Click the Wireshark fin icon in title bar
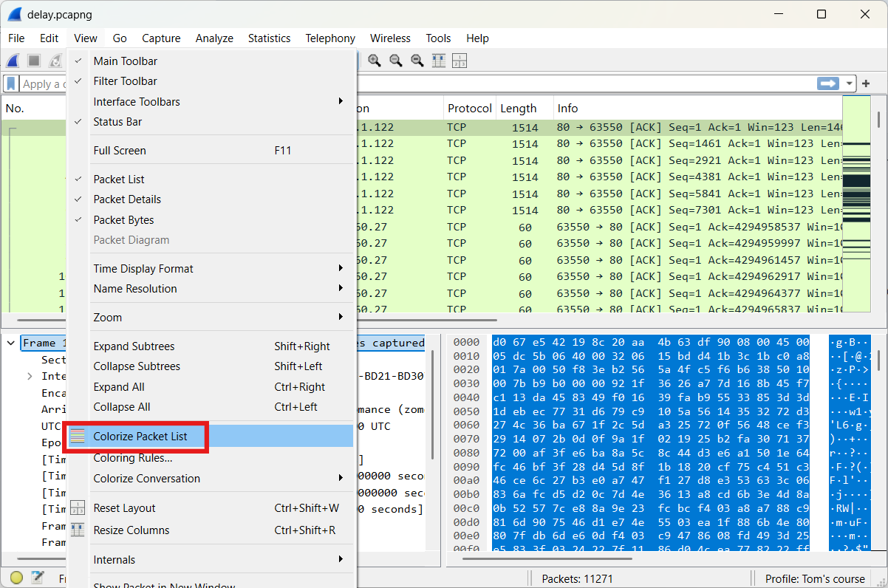The width and height of the screenshot is (888, 588). pos(14,14)
